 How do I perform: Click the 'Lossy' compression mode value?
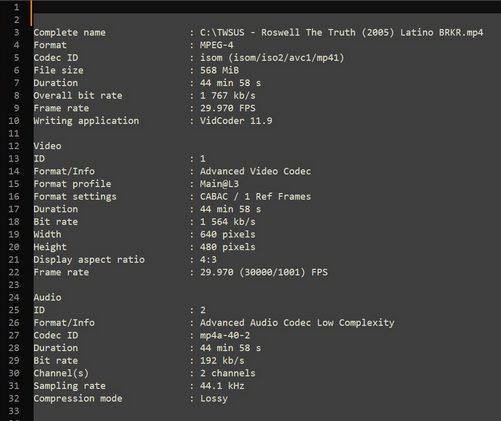click(x=214, y=399)
